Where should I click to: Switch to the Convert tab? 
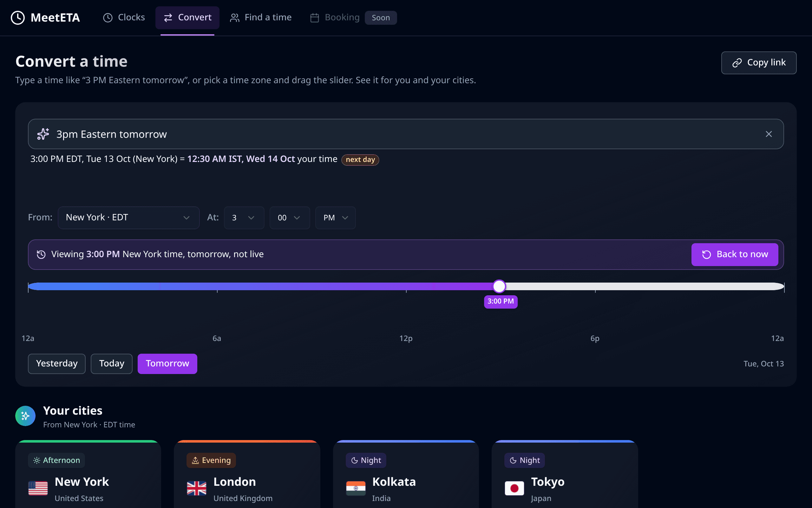point(187,17)
